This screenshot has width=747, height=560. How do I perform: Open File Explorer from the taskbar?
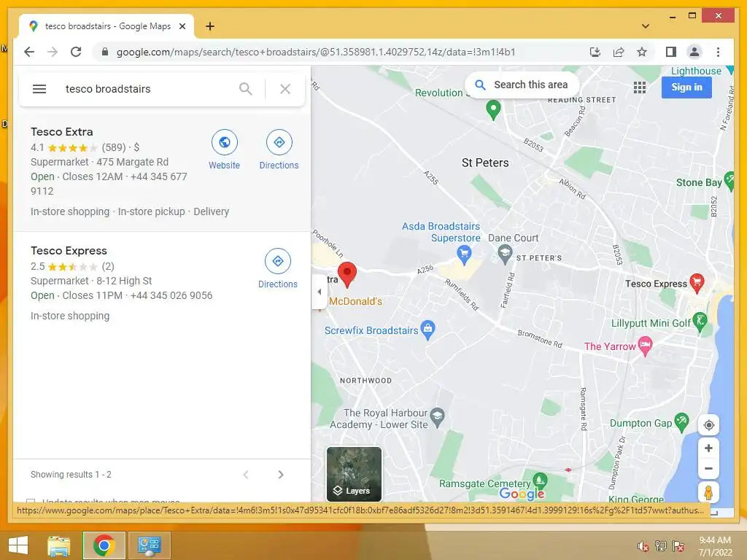(58, 545)
